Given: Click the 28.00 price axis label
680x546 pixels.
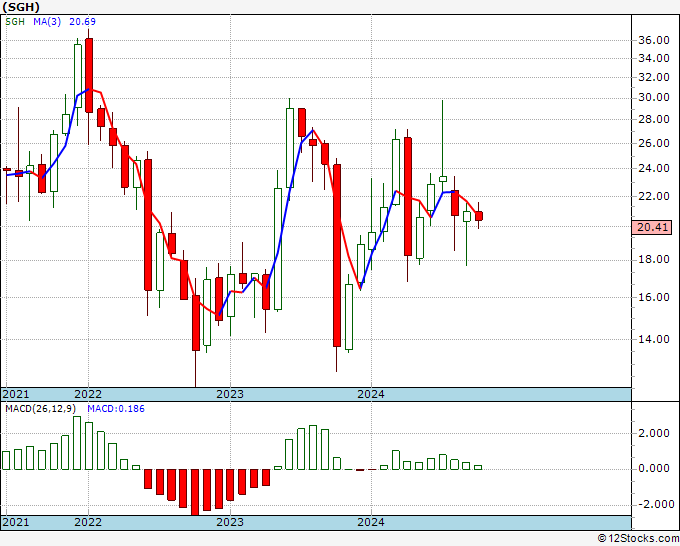Looking at the screenshot, I should coord(654,119).
